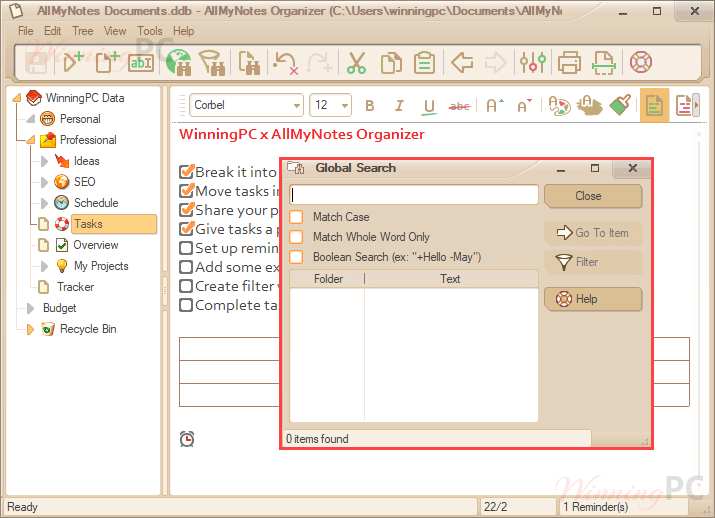Open options via the sliders icon
This screenshot has height=518, width=715.
tap(533, 62)
